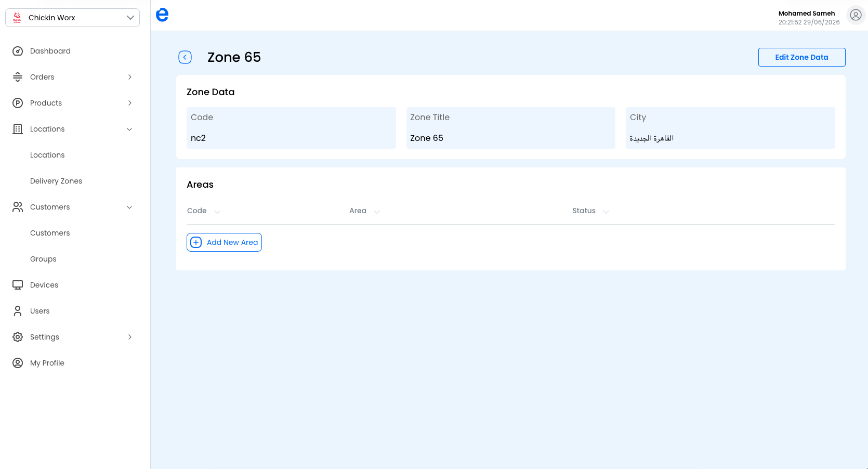
Task: Click the blue 'e' logo in header
Action: 162,15
